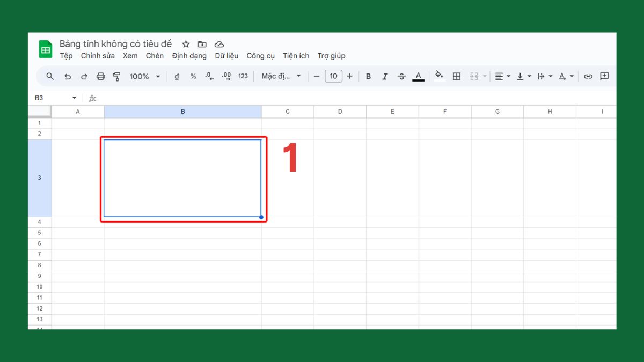Toggle bold formatting

point(368,76)
